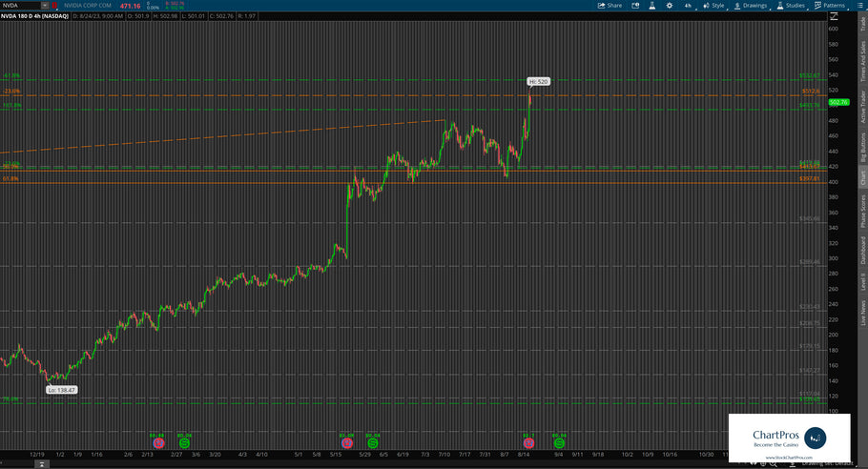The image size is (868, 469).
Task: Click the O: 501.9 open value readout
Action: [138, 16]
